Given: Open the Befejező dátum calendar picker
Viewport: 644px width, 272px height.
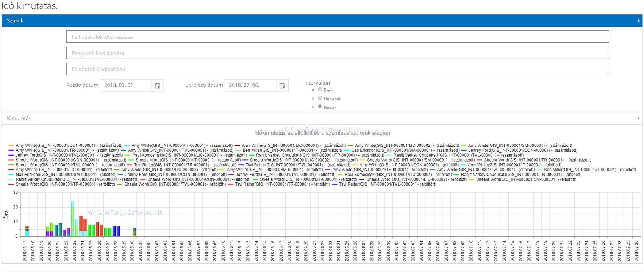Looking at the screenshot, I should pyautogui.click(x=282, y=86).
